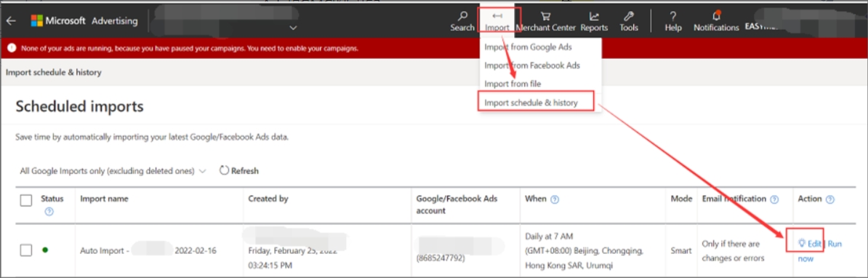Click the green status dot
This screenshot has width=868, height=278.
pos(45,250)
